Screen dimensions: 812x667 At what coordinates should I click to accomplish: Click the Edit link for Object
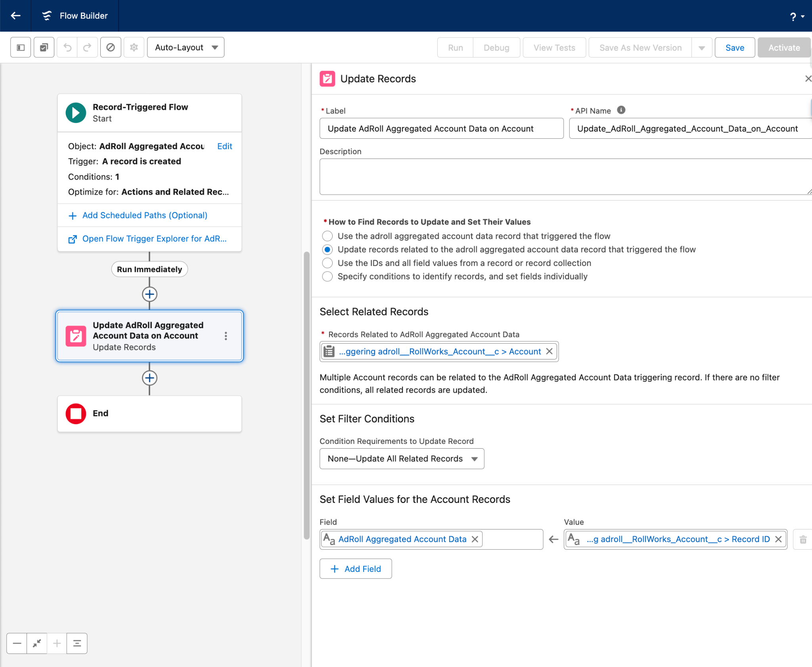[x=225, y=146]
